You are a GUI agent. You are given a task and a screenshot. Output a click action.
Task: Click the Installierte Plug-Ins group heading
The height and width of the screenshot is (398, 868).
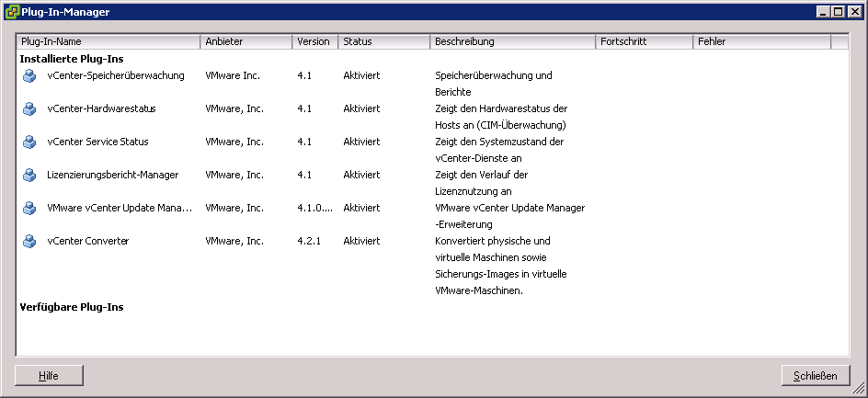(72, 59)
